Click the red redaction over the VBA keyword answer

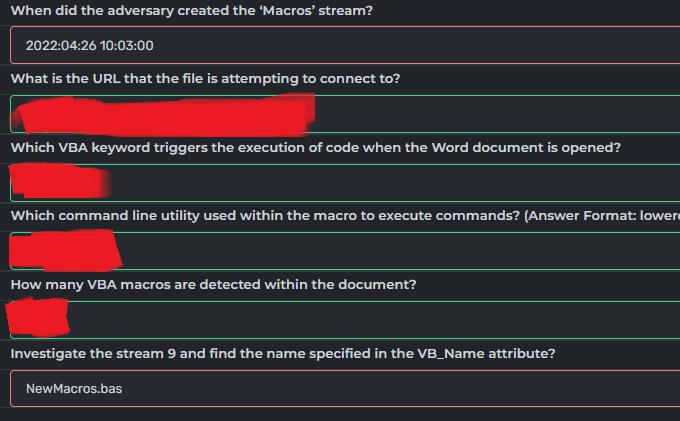(x=59, y=180)
